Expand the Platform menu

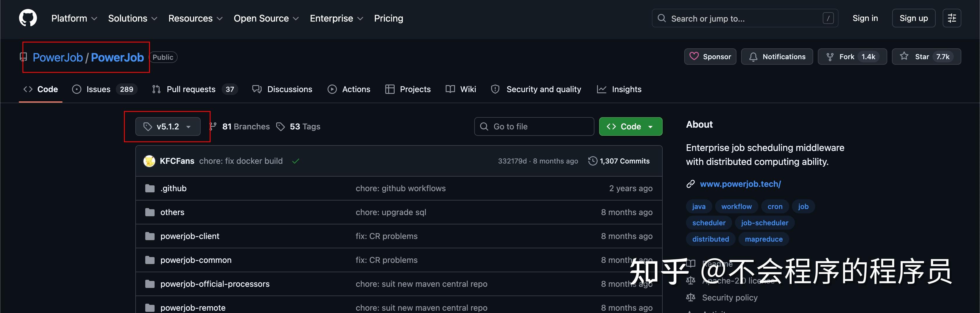pos(74,18)
